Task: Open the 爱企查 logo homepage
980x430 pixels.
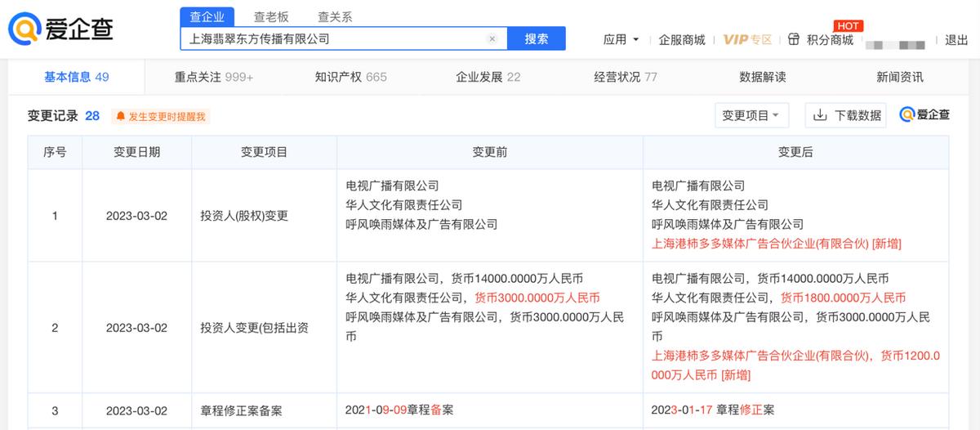Action: (x=60, y=30)
